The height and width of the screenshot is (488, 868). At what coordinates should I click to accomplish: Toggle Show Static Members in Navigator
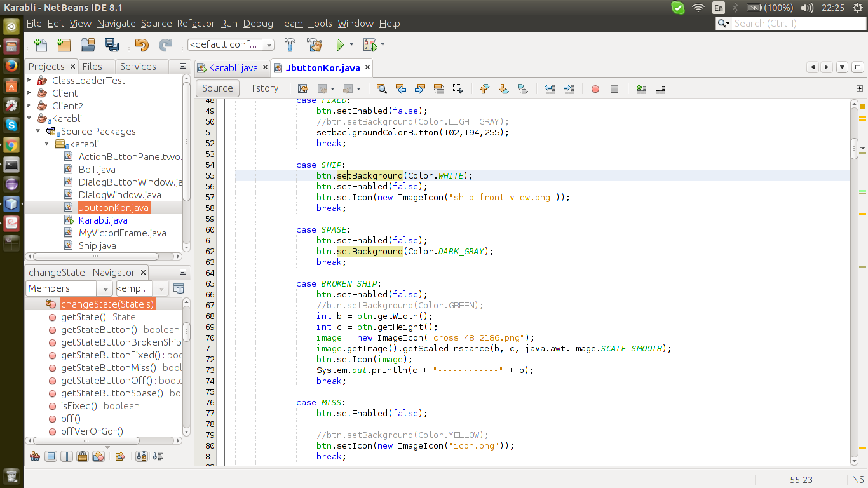point(67,456)
